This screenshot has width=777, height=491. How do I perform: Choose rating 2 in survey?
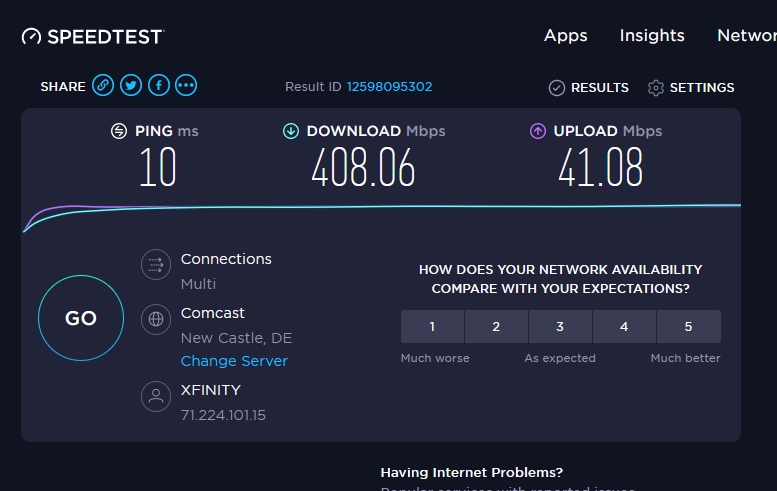click(496, 327)
